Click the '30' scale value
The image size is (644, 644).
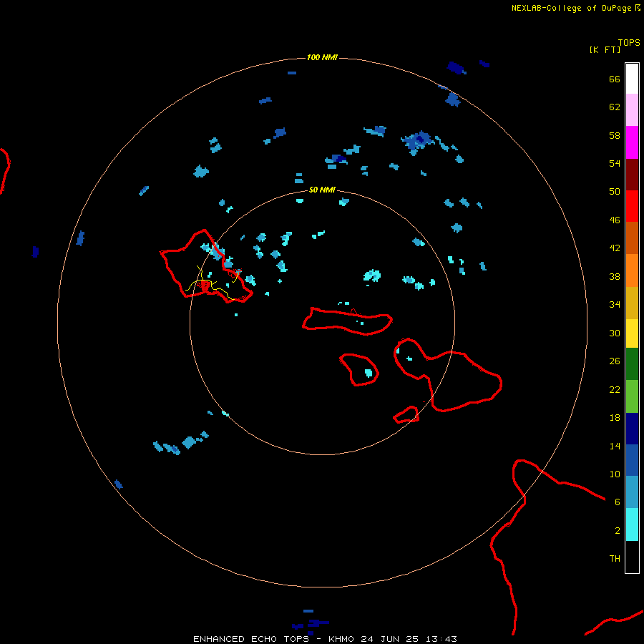615,333
